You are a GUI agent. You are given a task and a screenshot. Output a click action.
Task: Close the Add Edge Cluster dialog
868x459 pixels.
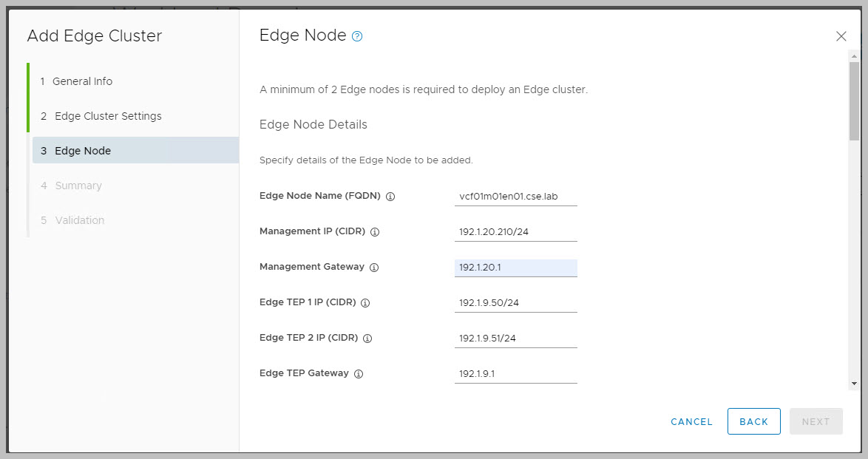pyautogui.click(x=841, y=36)
